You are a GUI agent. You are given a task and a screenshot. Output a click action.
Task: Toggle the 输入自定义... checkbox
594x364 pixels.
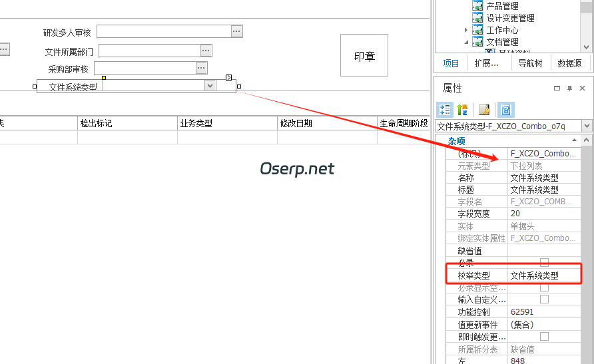pos(544,299)
